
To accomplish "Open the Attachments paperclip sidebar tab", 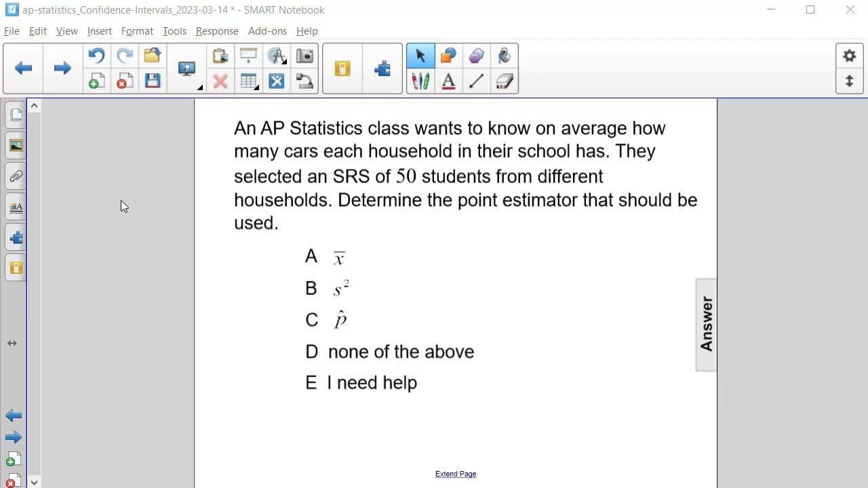I will 16,176.
